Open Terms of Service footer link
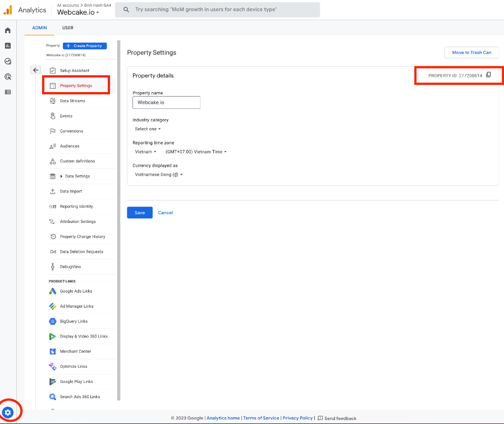Image resolution: width=504 pixels, height=424 pixels. (x=261, y=418)
